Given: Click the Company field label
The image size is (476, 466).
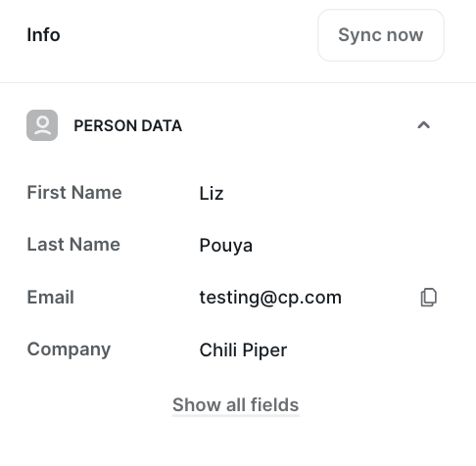Looking at the screenshot, I should (x=69, y=349).
